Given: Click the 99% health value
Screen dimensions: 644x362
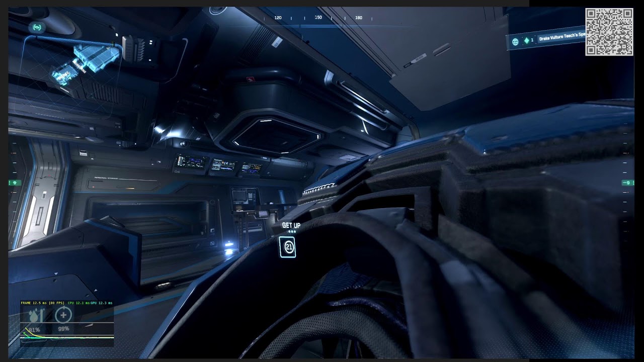Looking at the screenshot, I should (63, 329).
